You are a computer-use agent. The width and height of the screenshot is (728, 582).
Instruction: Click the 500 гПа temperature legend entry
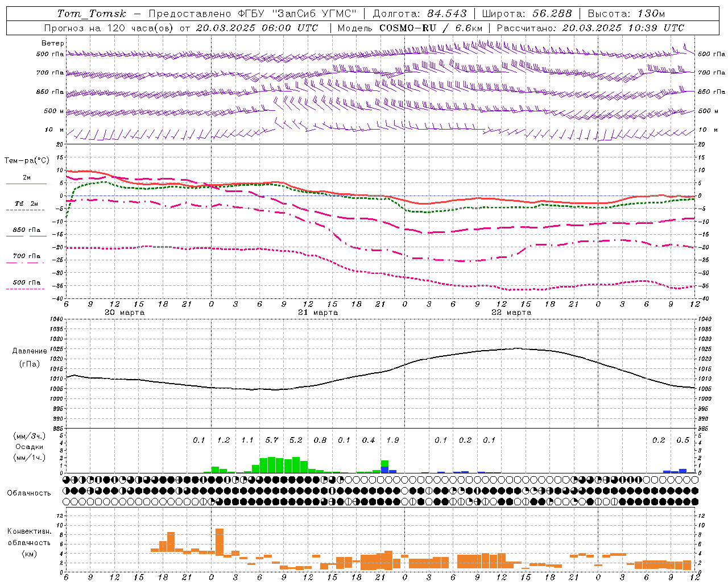point(27,282)
